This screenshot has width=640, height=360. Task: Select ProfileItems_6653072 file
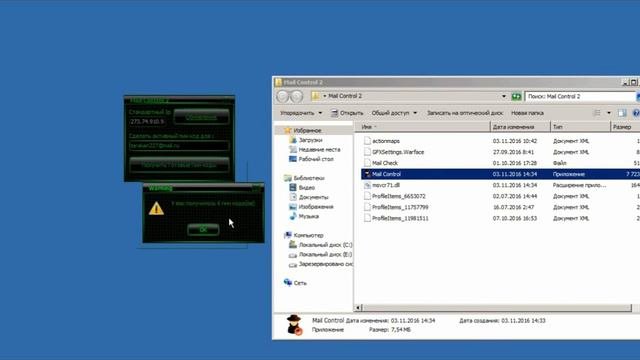tap(398, 196)
